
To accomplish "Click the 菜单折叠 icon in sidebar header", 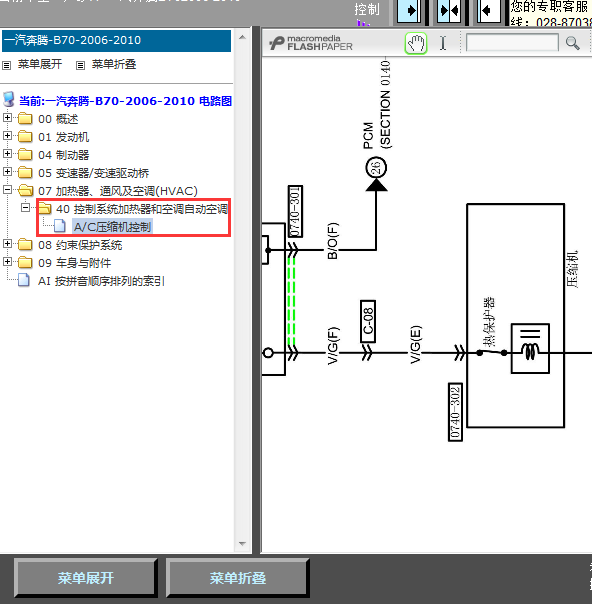I will [x=80, y=65].
